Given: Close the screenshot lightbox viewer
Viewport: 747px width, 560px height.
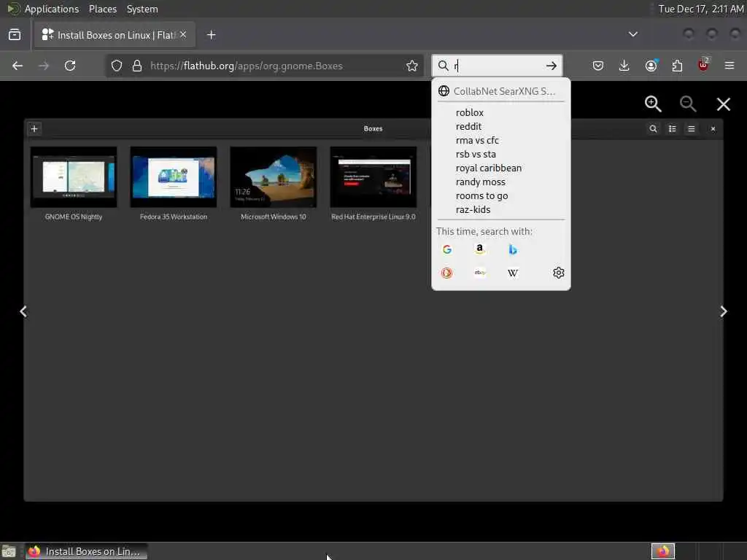Looking at the screenshot, I should click(723, 104).
